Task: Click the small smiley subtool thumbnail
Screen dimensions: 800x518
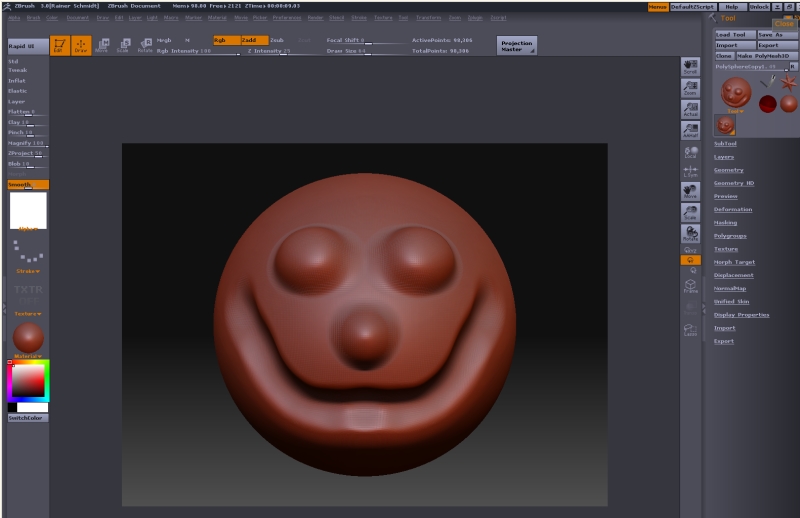Action: click(725, 125)
